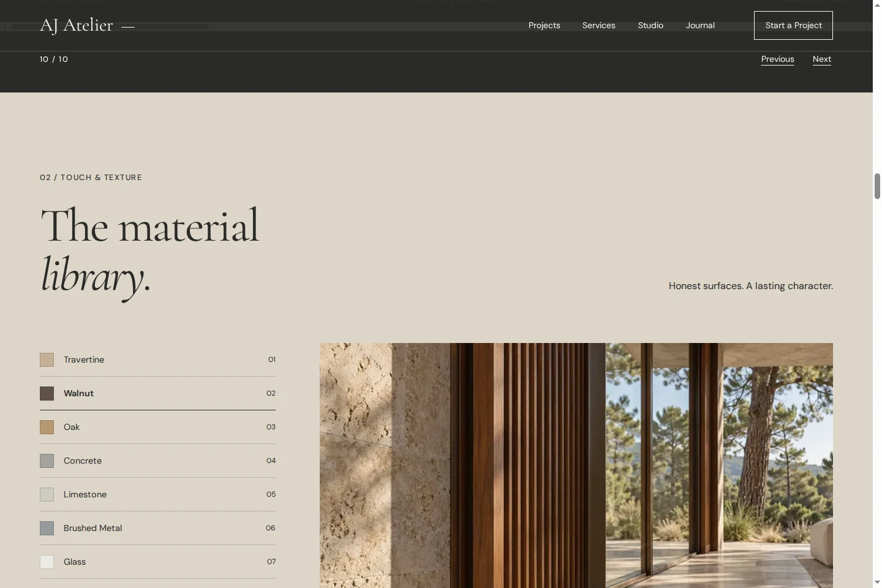This screenshot has width=882, height=588.
Task: Click the scrollbar down arrow
Action: tap(877, 582)
